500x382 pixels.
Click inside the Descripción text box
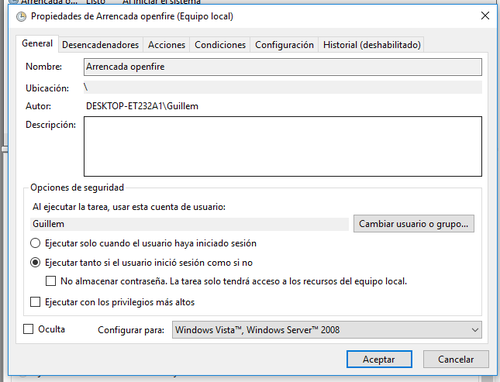[283, 146]
